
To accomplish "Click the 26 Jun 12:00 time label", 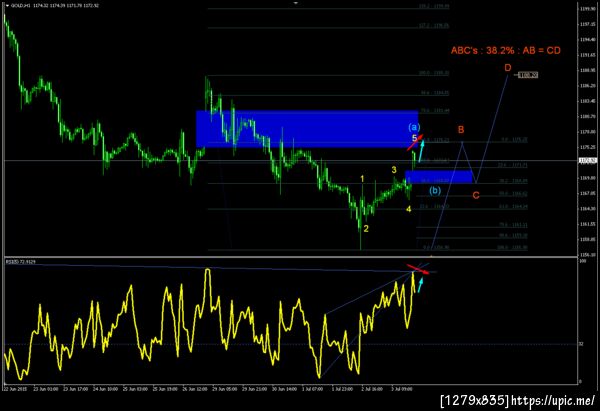I will [195, 389].
